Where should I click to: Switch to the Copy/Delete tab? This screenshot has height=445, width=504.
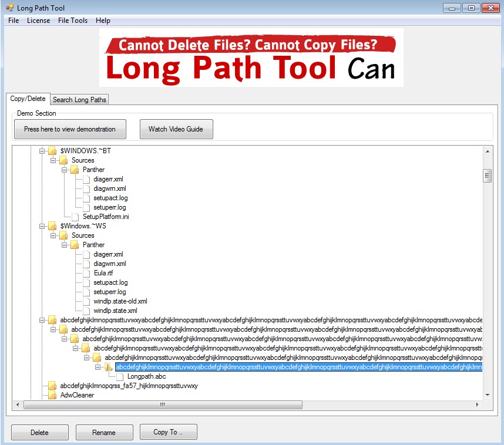click(x=28, y=99)
